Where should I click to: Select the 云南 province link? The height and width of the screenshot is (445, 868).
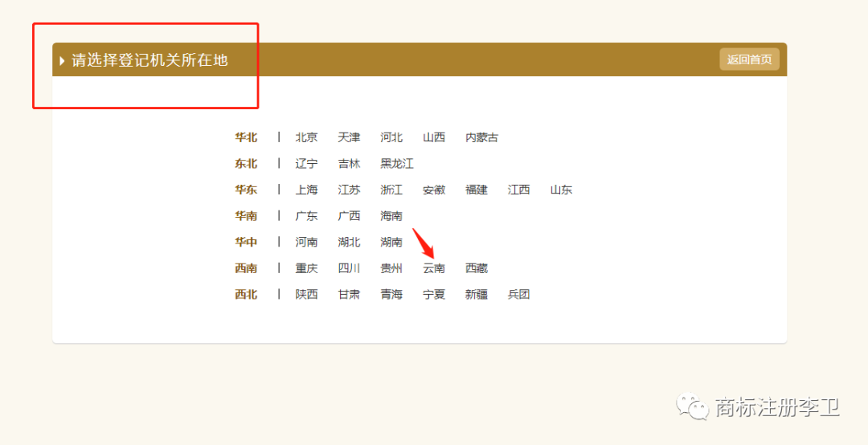[433, 268]
